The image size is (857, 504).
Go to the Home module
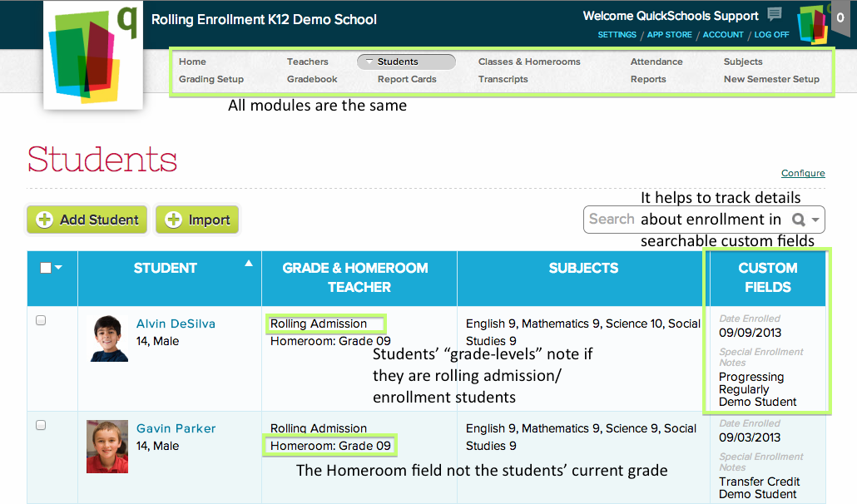click(x=192, y=62)
